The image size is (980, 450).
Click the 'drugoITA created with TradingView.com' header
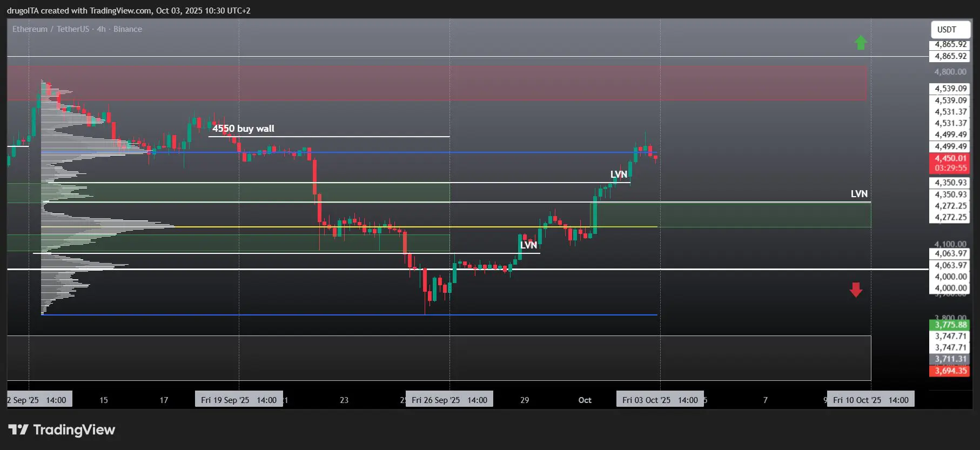coord(129,11)
